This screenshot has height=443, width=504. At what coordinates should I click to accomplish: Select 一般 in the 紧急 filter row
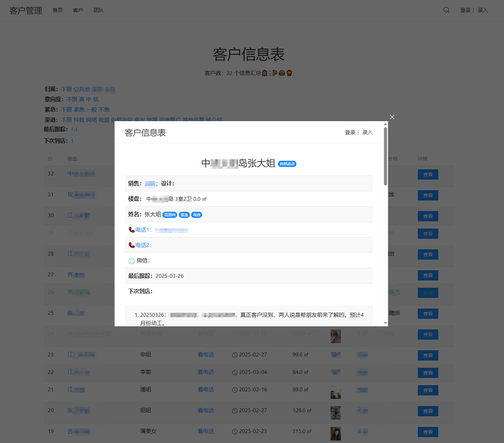click(x=91, y=110)
